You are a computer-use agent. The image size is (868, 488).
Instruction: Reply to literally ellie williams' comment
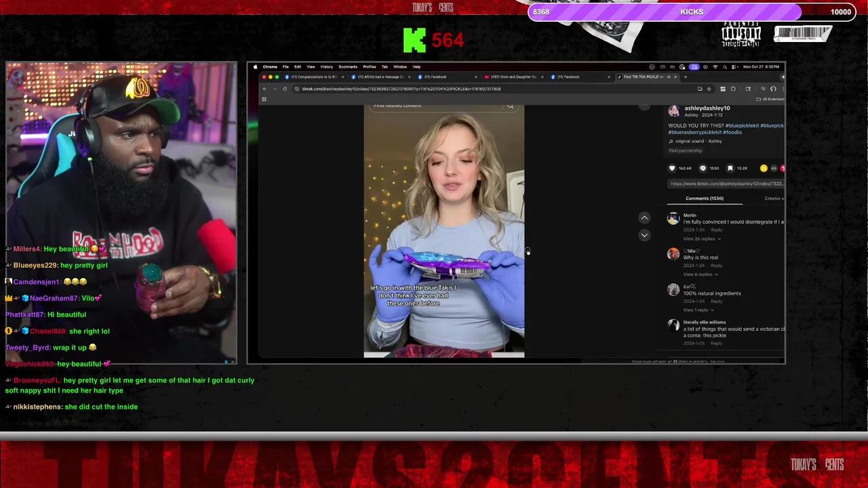point(716,344)
